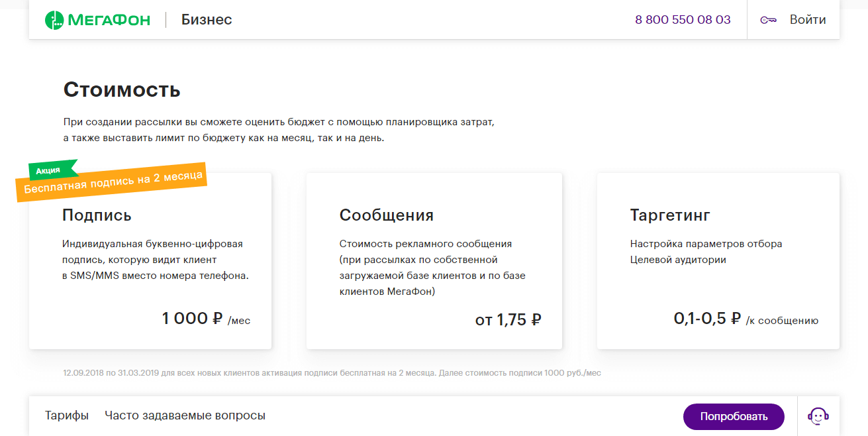Click the green MegaFon circle logo icon

(x=54, y=20)
